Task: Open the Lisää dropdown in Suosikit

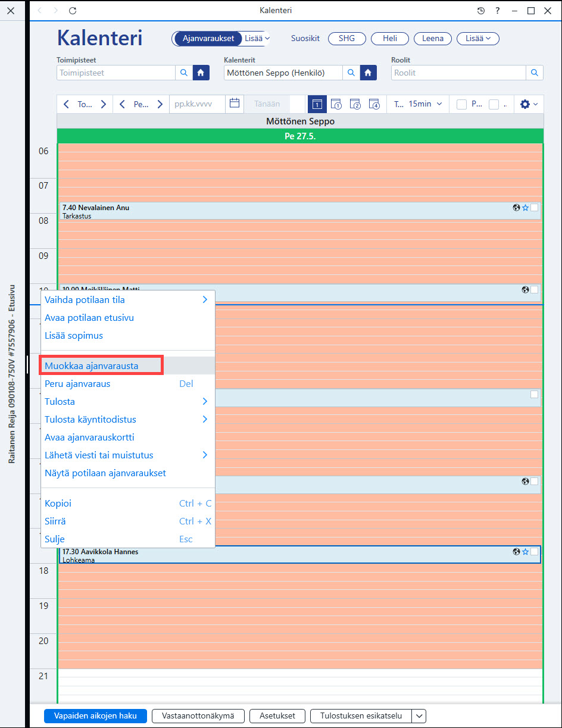Action: [x=478, y=38]
